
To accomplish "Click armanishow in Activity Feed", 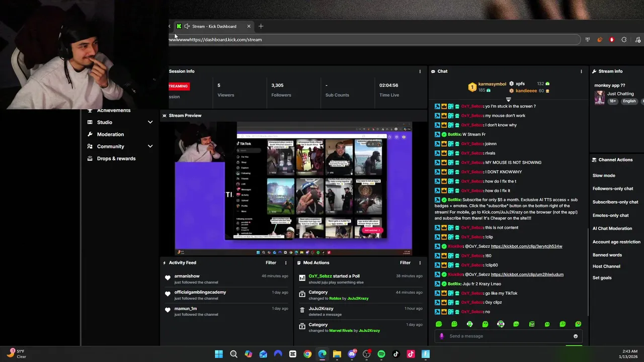I will (x=187, y=276).
